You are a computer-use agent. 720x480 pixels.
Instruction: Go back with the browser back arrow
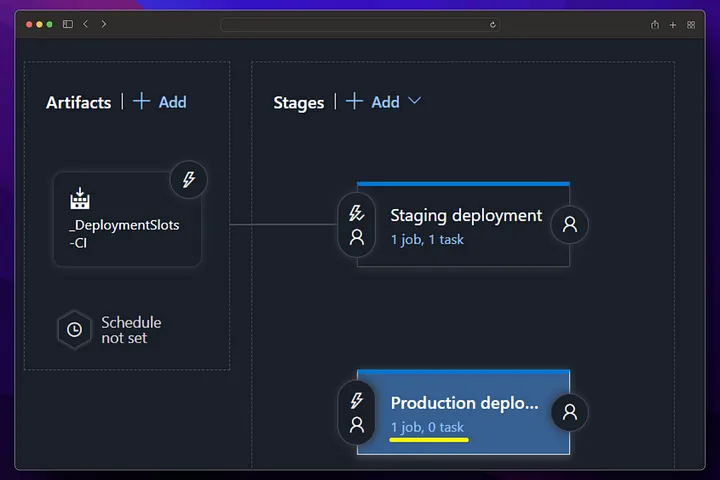(x=85, y=24)
